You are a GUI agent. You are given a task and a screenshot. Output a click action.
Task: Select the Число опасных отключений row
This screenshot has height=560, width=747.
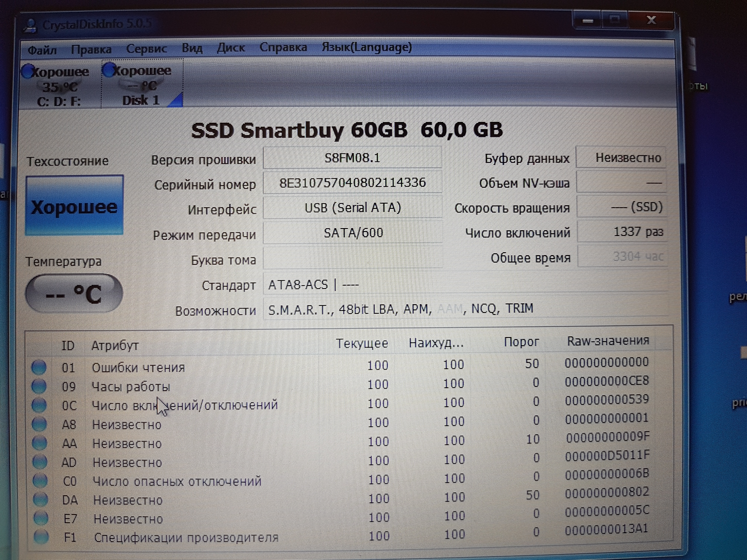point(177,481)
